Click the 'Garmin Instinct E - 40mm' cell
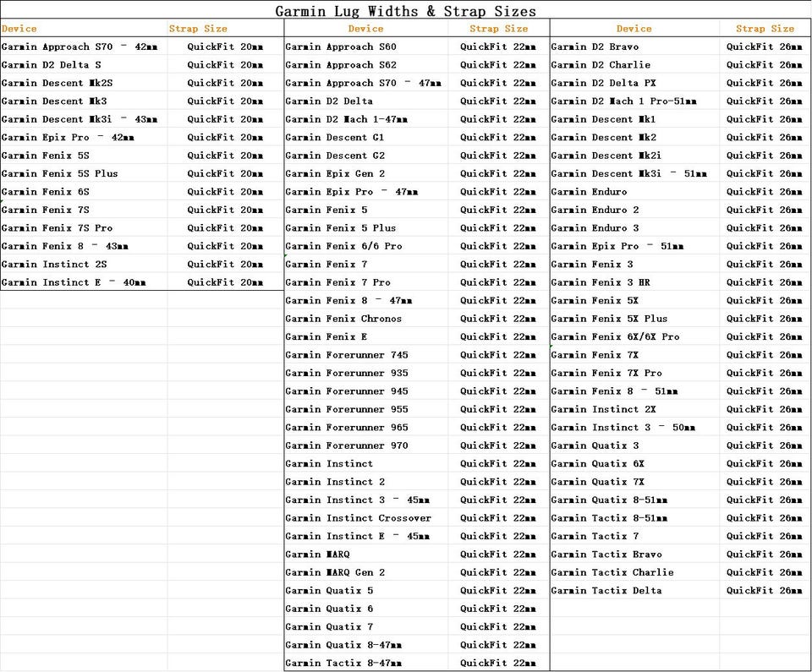 (x=84, y=282)
